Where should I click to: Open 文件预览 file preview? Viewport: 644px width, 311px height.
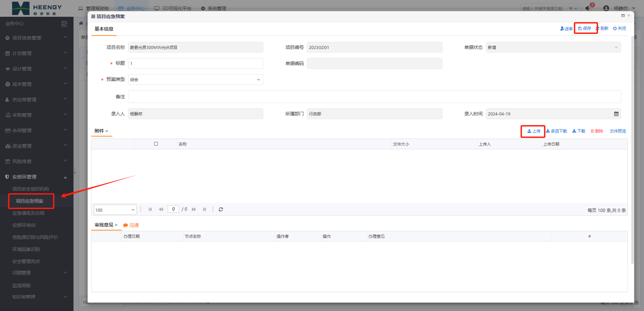618,131
